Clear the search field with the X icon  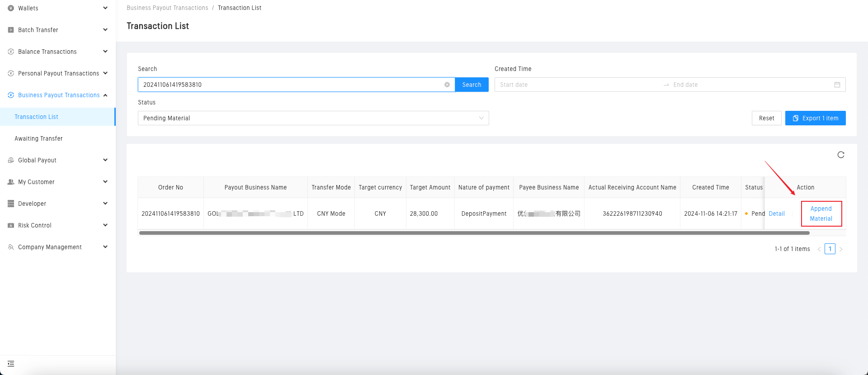(447, 85)
